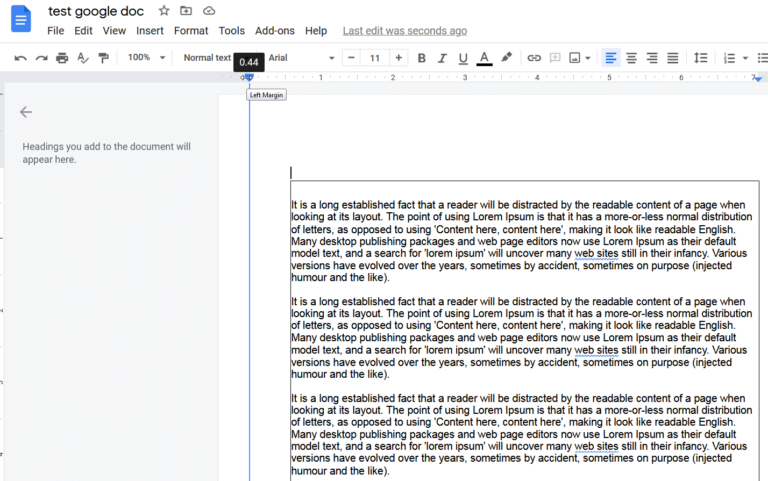768x481 pixels.
Task: Open the zoom 100% dropdown
Action: [x=146, y=58]
